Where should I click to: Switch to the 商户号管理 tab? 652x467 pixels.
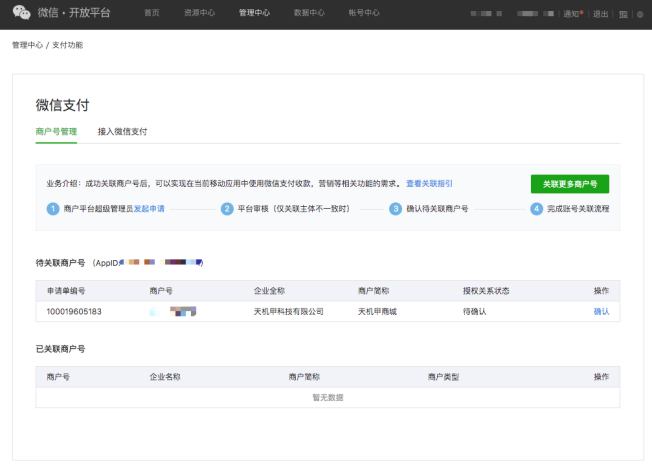[x=56, y=132]
